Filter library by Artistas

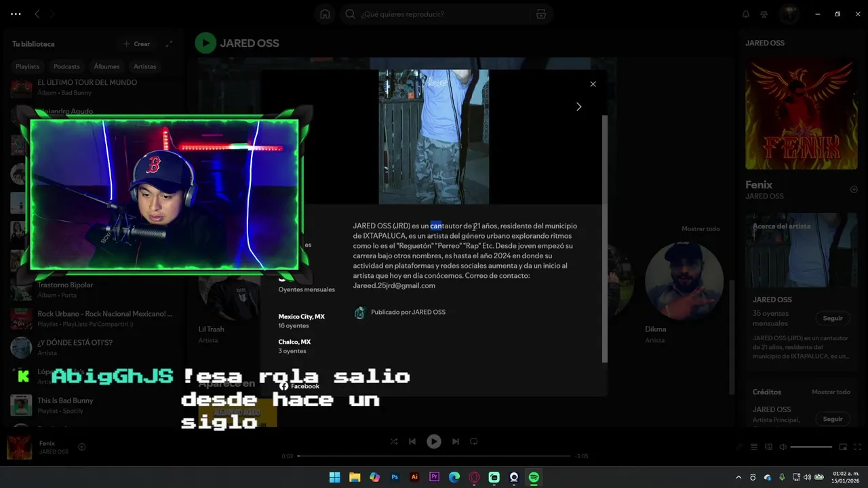point(145,66)
